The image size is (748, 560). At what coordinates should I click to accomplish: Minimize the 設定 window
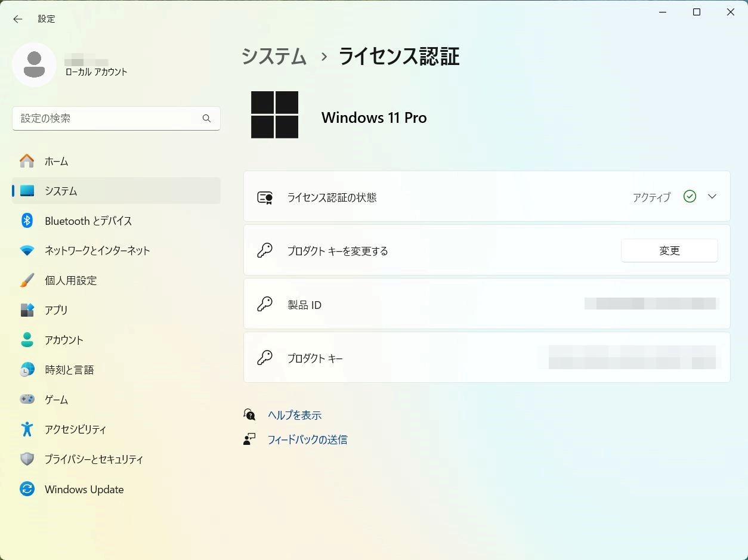(662, 12)
